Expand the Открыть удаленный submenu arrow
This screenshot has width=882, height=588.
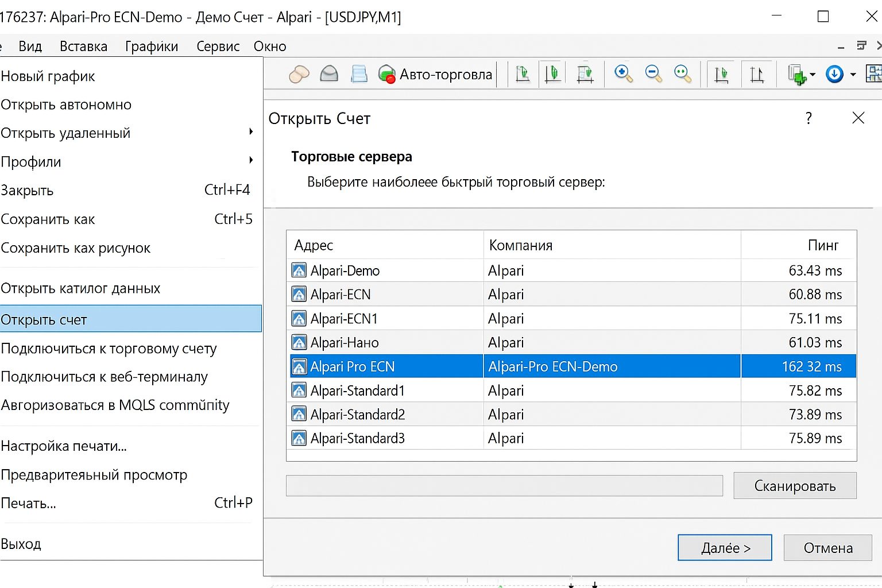pos(251,132)
